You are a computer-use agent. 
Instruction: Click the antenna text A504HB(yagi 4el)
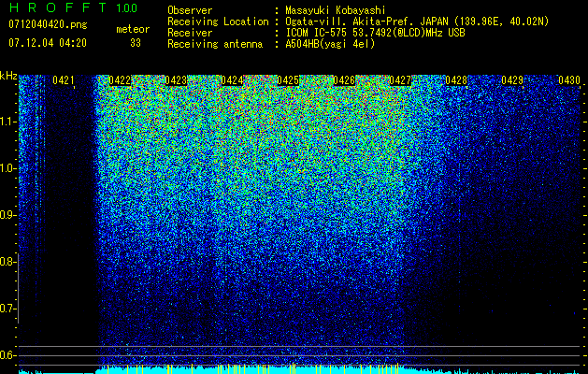point(330,44)
